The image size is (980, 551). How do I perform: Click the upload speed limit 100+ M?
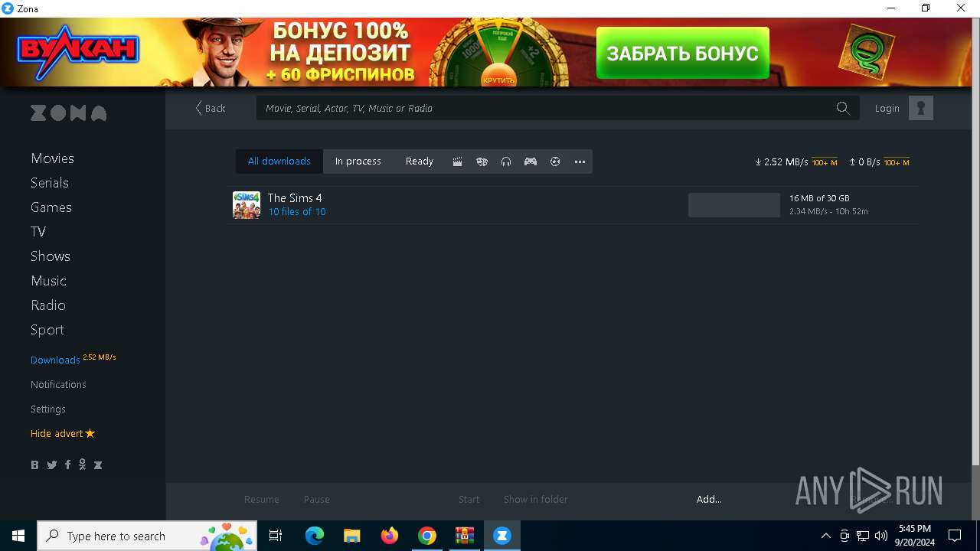pyautogui.click(x=897, y=162)
